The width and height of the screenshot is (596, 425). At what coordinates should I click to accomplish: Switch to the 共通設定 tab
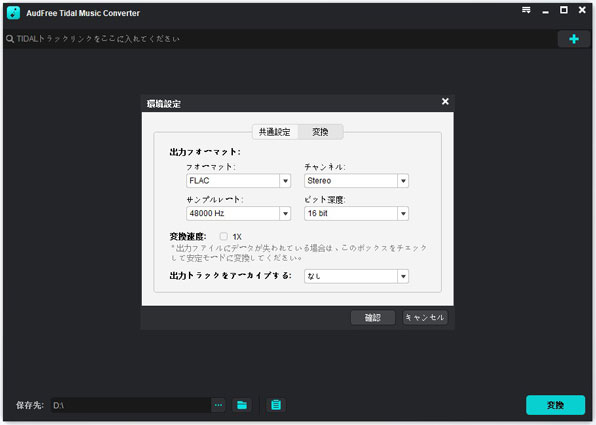click(275, 132)
